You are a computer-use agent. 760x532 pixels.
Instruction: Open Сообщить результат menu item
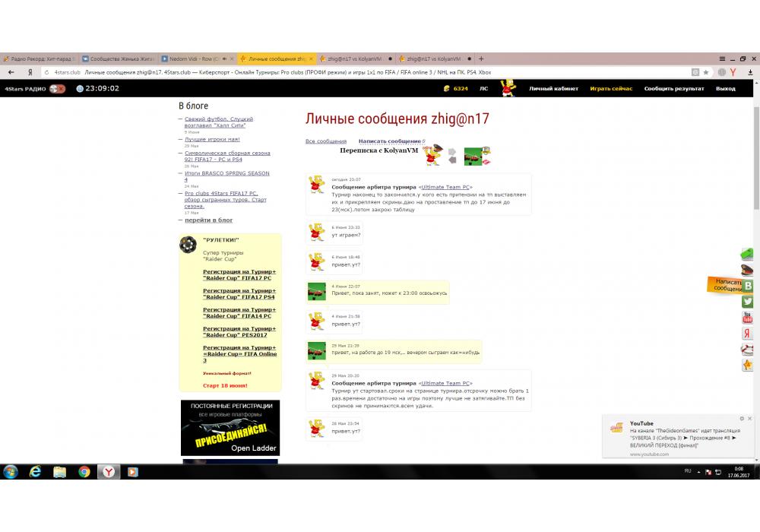[x=673, y=89]
